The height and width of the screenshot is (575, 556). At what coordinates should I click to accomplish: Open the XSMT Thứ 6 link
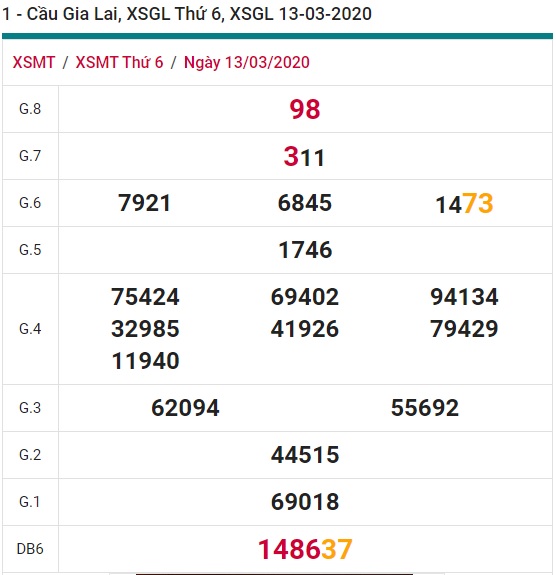tap(119, 62)
